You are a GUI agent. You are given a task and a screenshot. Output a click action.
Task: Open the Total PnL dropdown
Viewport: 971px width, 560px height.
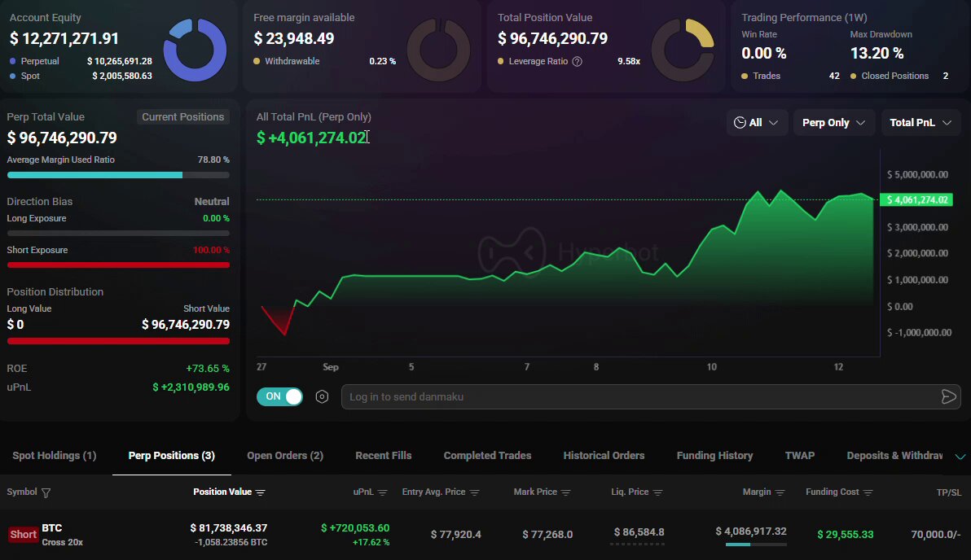(920, 123)
